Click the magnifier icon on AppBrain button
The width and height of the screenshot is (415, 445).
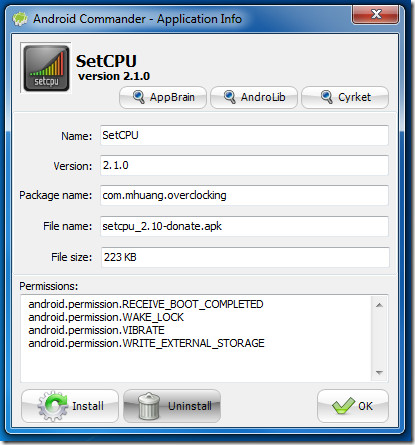tap(138, 97)
